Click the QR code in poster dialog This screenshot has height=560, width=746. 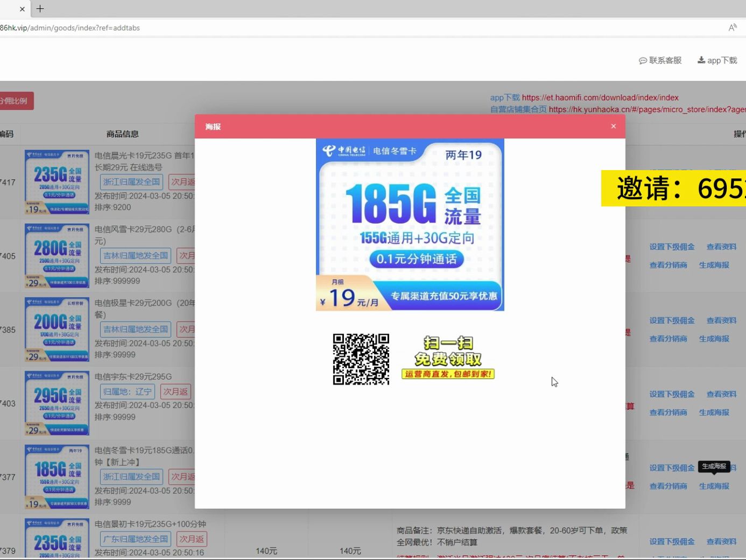click(361, 359)
